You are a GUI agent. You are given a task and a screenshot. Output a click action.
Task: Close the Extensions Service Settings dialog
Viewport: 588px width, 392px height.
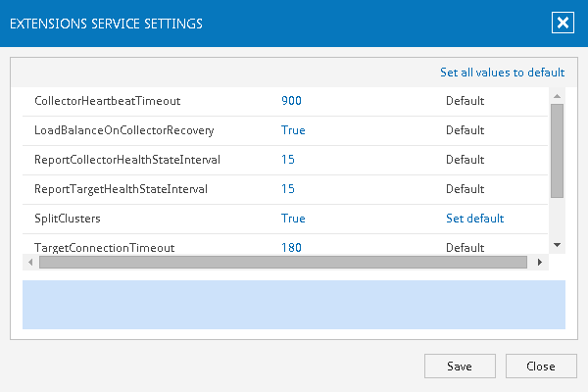[x=562, y=24]
